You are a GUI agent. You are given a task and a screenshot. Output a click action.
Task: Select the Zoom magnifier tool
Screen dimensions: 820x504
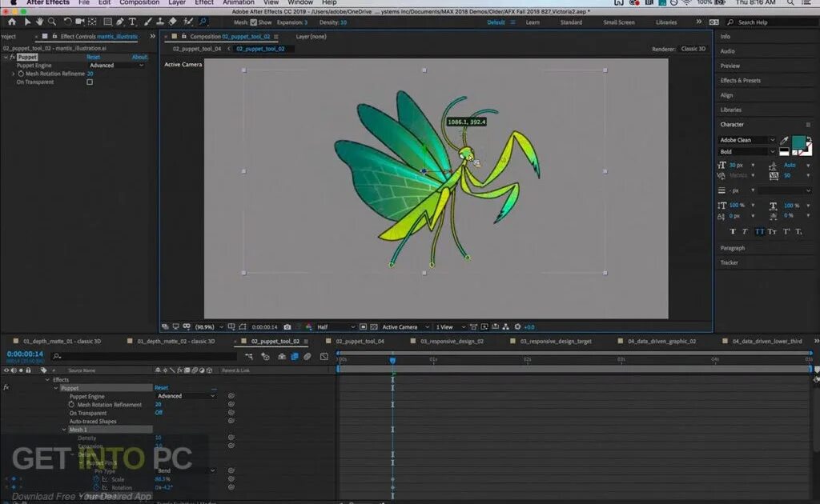pos(52,22)
